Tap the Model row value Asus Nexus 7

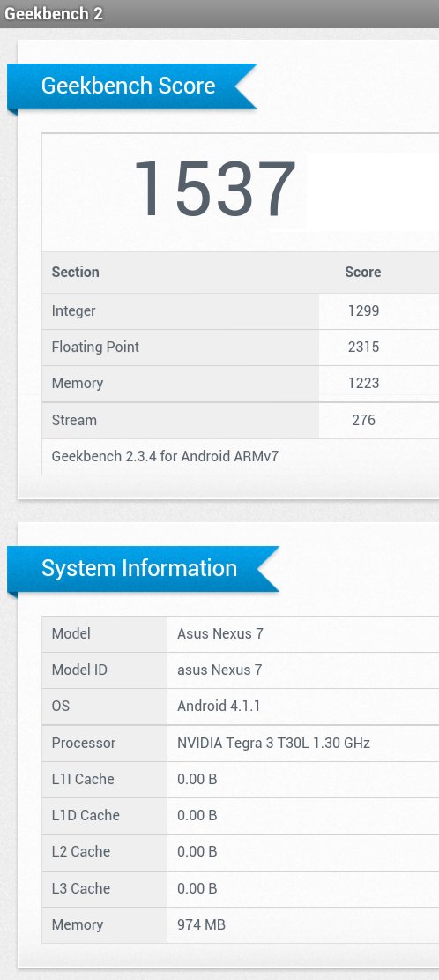219,633
